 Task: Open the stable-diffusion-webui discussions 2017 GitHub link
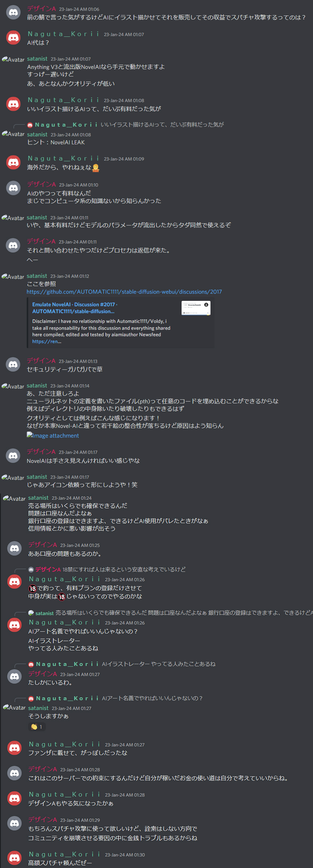coord(124,291)
